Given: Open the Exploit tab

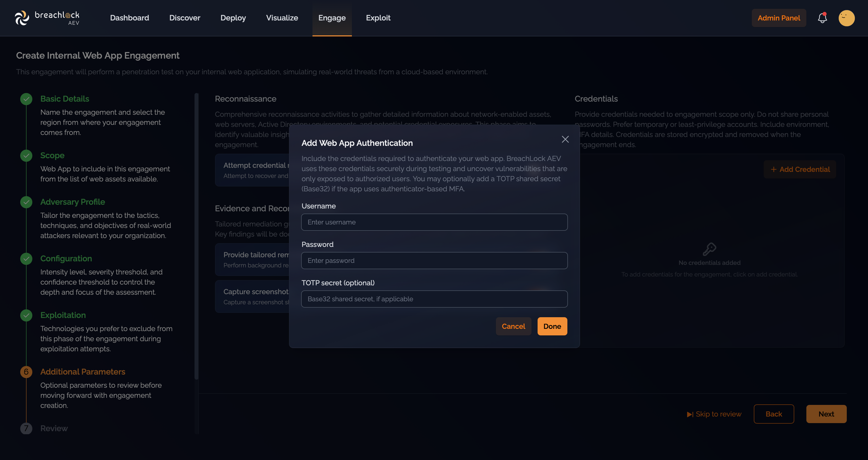Looking at the screenshot, I should [x=378, y=18].
